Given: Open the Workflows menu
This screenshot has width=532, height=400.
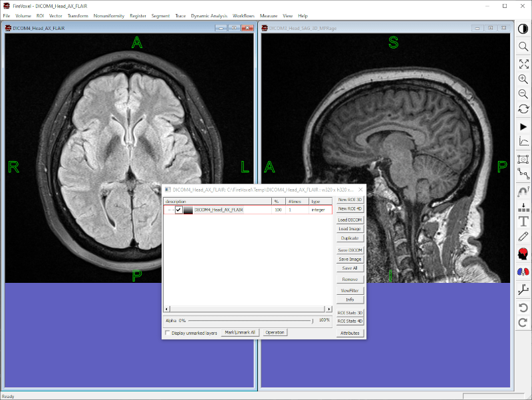Looking at the screenshot, I should (243, 15).
